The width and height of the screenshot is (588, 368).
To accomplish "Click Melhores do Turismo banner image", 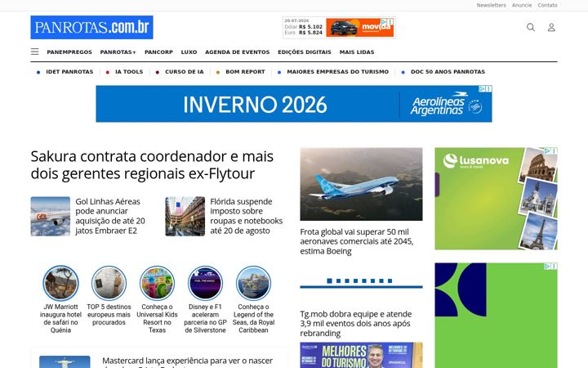I will click(361, 355).
